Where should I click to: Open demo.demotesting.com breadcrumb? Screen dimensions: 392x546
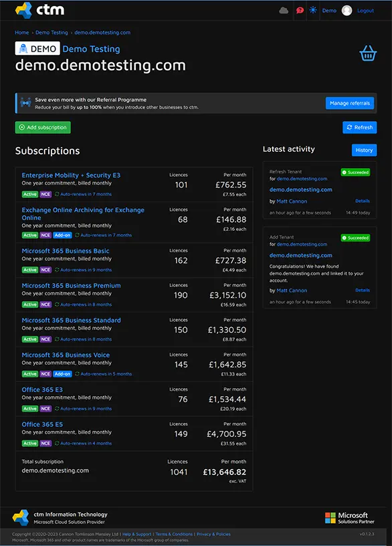click(x=102, y=32)
